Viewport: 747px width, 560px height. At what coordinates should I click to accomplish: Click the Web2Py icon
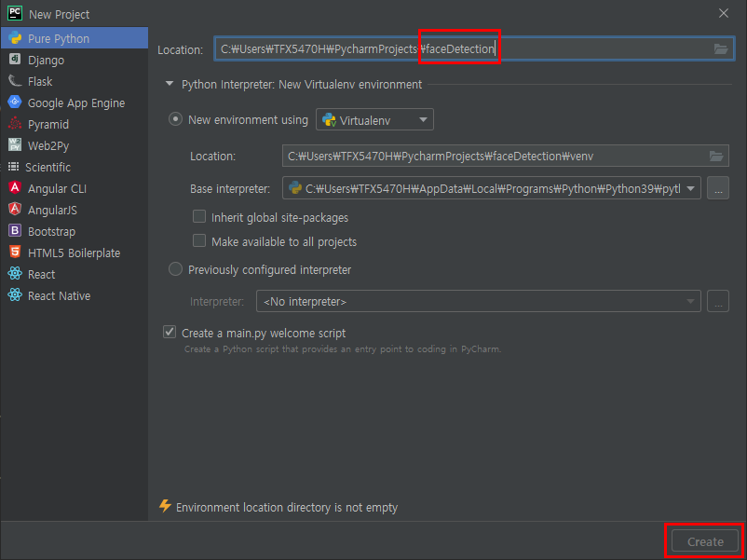coord(15,144)
